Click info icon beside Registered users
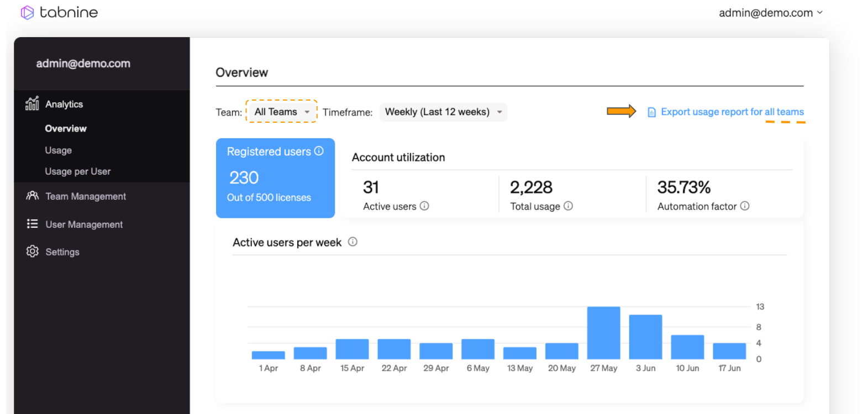The width and height of the screenshot is (868, 414). (x=319, y=151)
